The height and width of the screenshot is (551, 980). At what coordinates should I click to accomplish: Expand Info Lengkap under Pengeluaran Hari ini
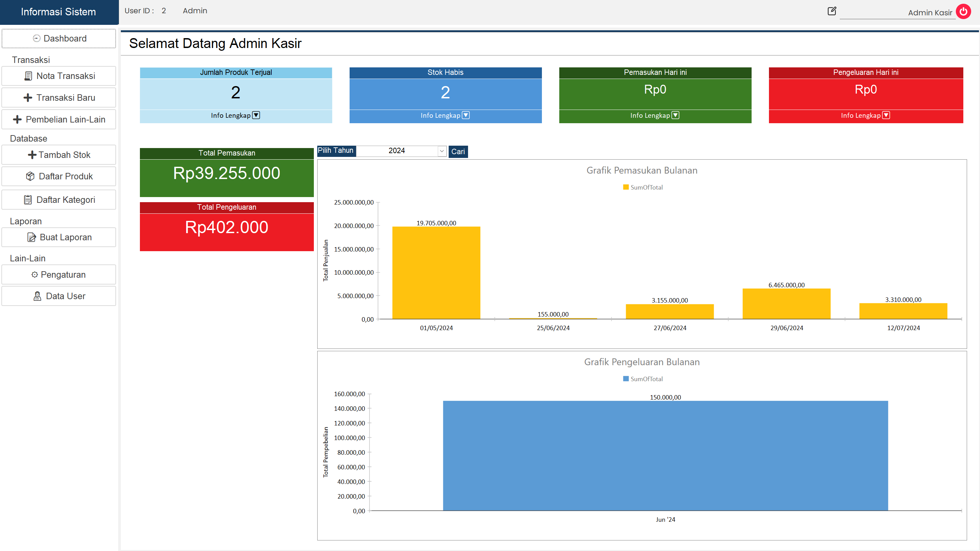pyautogui.click(x=886, y=115)
